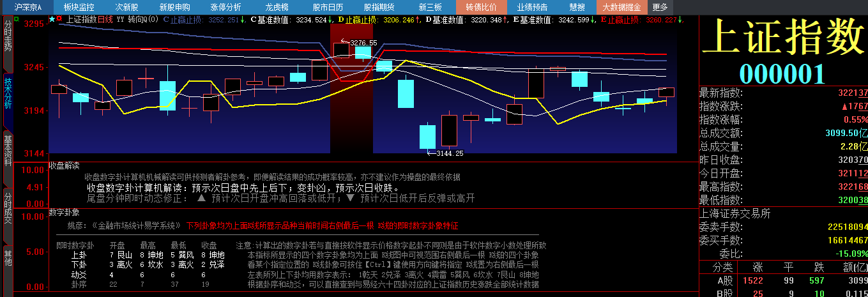Click the 委卖手数 row
The width and height of the screenshot is (868, 297).
coord(784,227)
